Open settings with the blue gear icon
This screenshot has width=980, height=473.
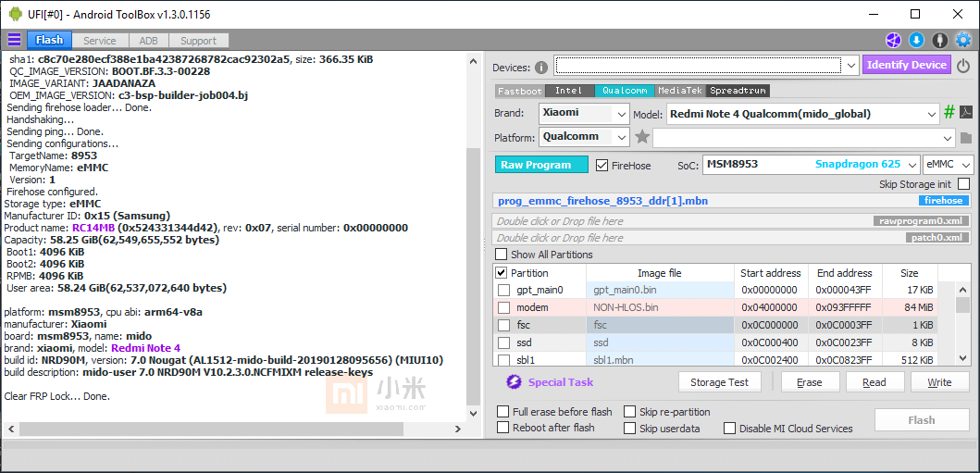point(963,41)
